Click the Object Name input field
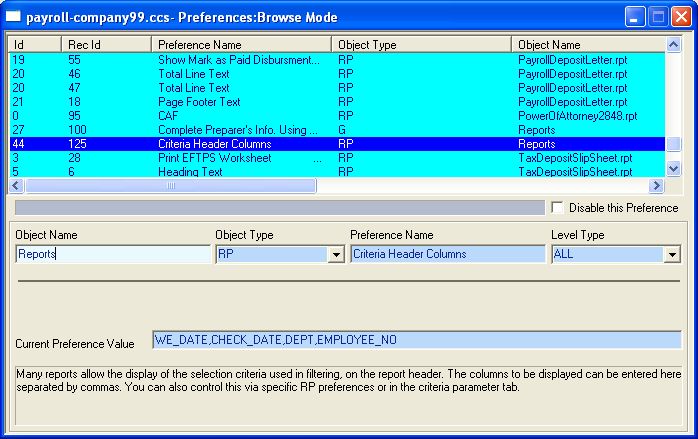Viewport: 698px width, 439px height. pyautogui.click(x=112, y=254)
